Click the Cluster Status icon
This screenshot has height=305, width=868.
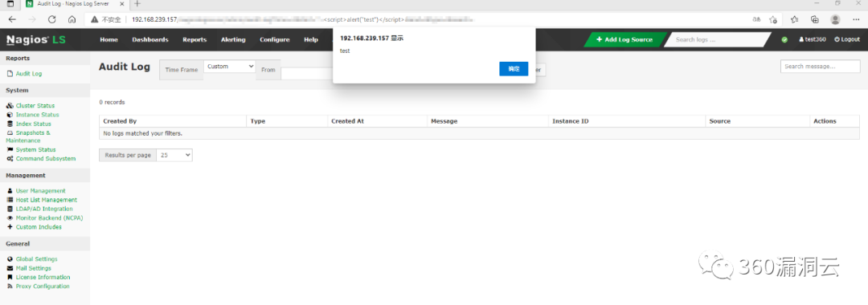10,105
